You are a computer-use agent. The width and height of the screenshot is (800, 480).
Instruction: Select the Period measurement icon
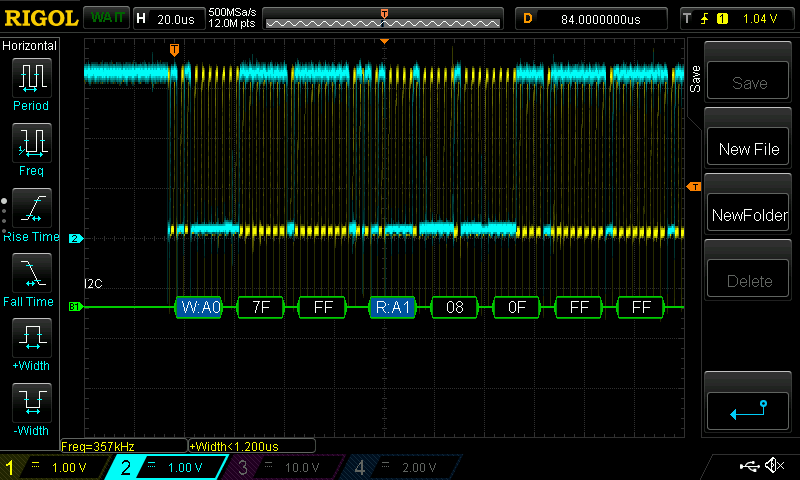point(32,78)
